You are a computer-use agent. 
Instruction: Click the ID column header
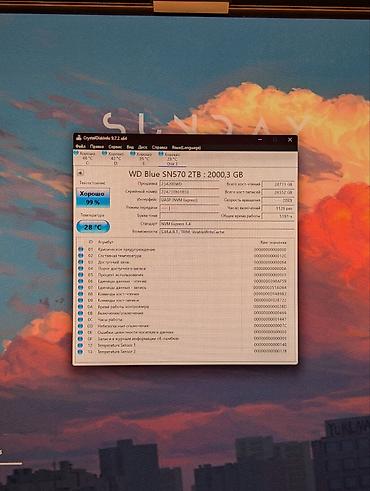click(91, 242)
